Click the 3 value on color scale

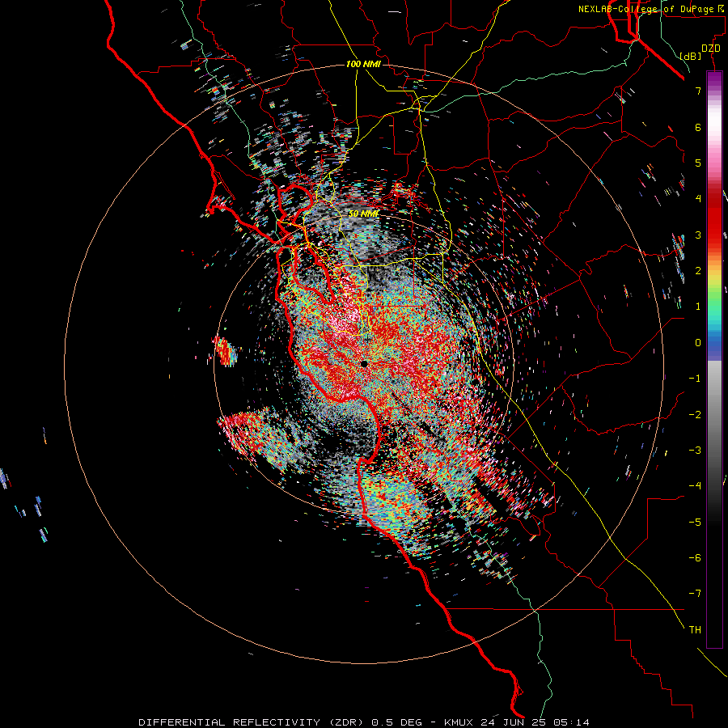698,235
